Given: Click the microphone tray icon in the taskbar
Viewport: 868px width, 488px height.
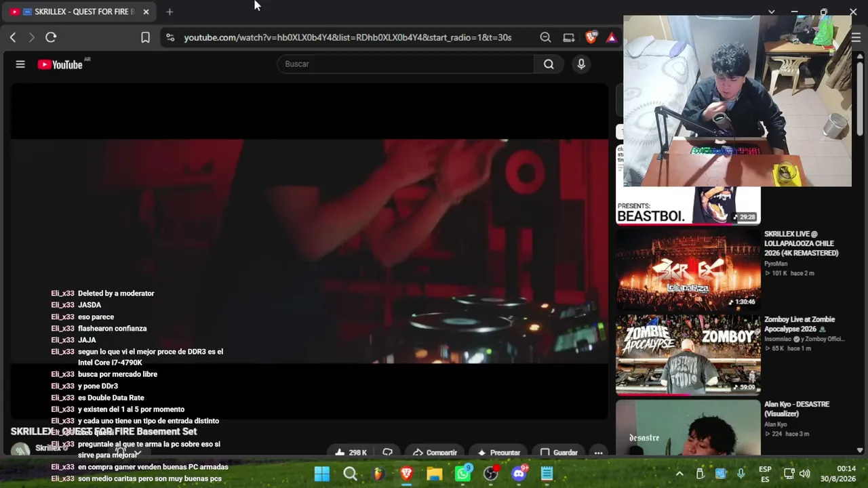Looking at the screenshot, I should [x=741, y=474].
